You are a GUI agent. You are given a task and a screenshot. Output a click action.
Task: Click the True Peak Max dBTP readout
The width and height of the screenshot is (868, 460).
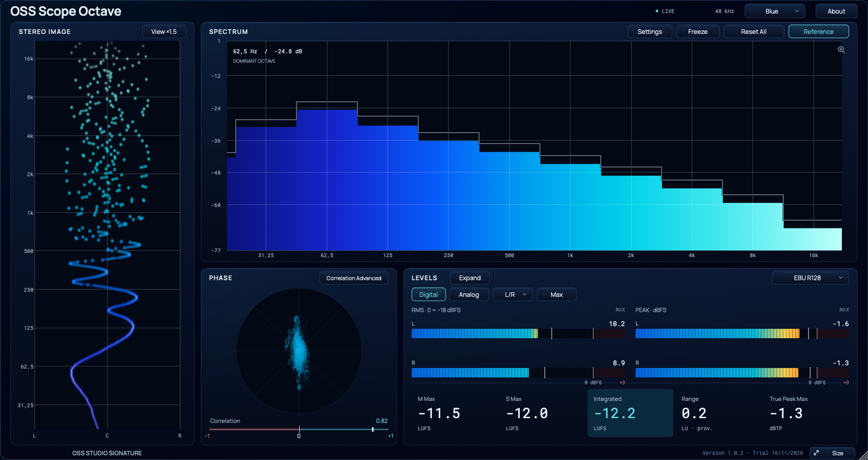pyautogui.click(x=786, y=413)
